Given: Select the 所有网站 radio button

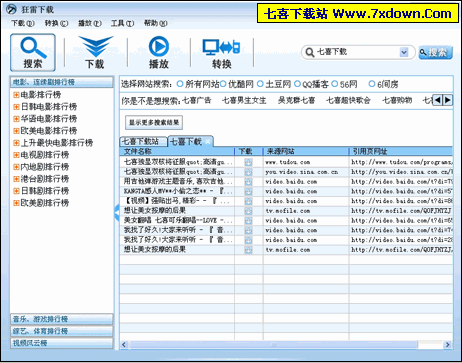Looking at the screenshot, I should tap(180, 84).
